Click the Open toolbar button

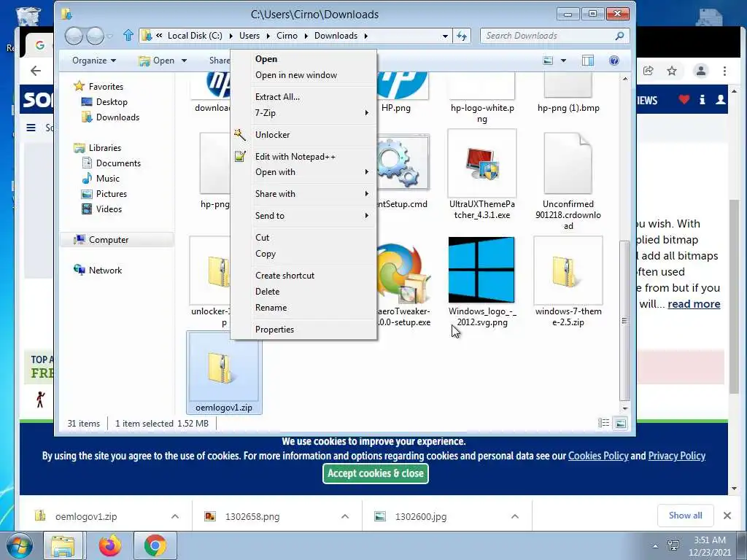point(157,61)
